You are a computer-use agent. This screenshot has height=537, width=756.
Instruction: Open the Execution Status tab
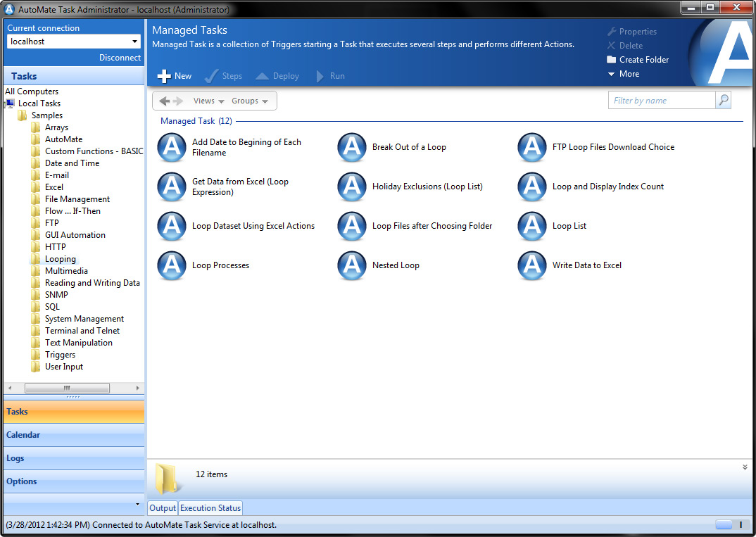[x=210, y=508]
